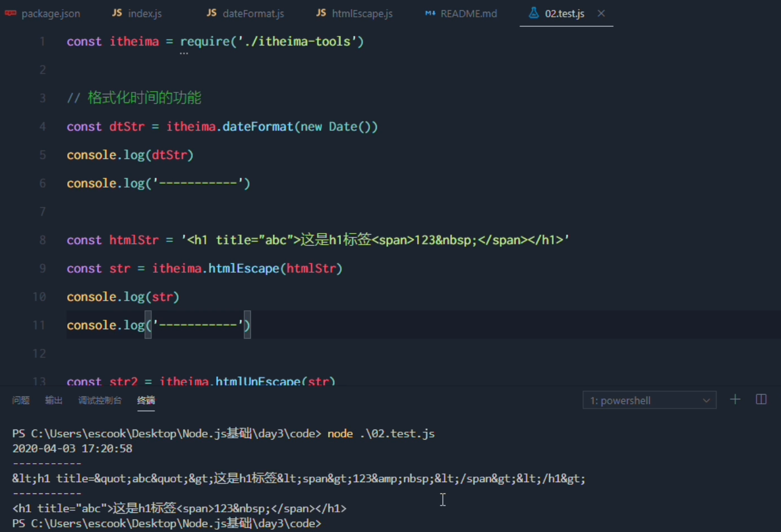Close the 02.test.js tab
This screenshot has height=532, width=781.
coord(601,13)
